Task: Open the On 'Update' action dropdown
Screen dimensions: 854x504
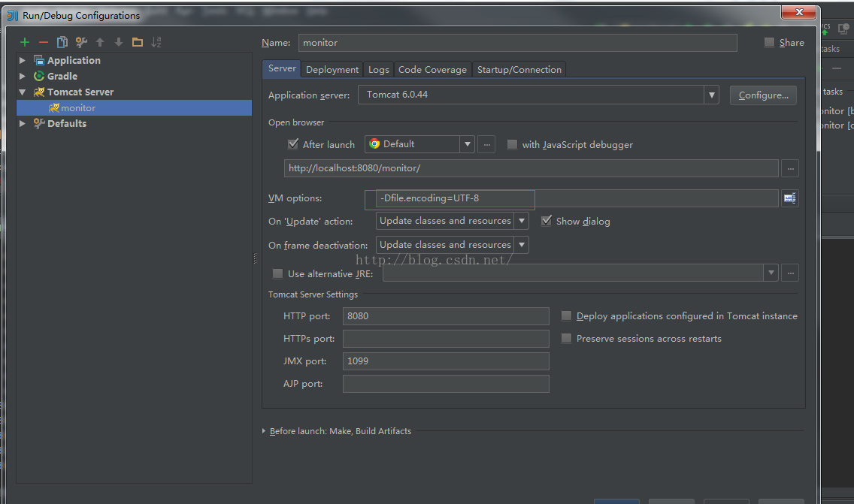Action: coord(522,221)
